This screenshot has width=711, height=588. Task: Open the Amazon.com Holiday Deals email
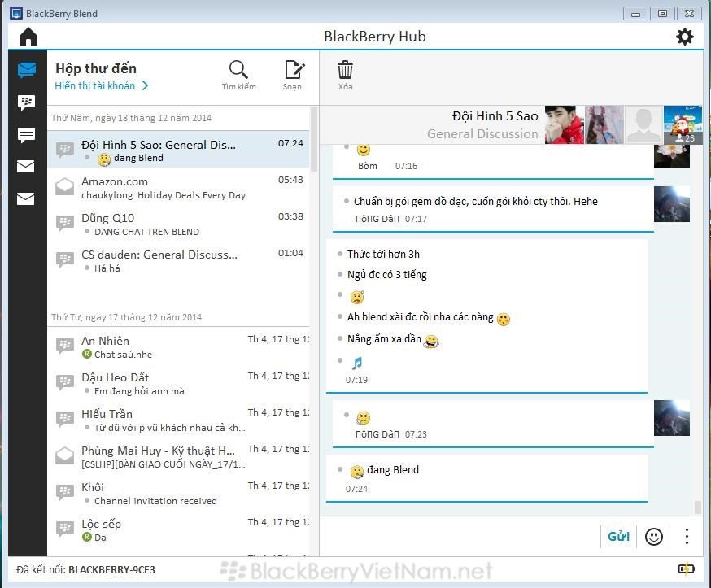pos(163,188)
